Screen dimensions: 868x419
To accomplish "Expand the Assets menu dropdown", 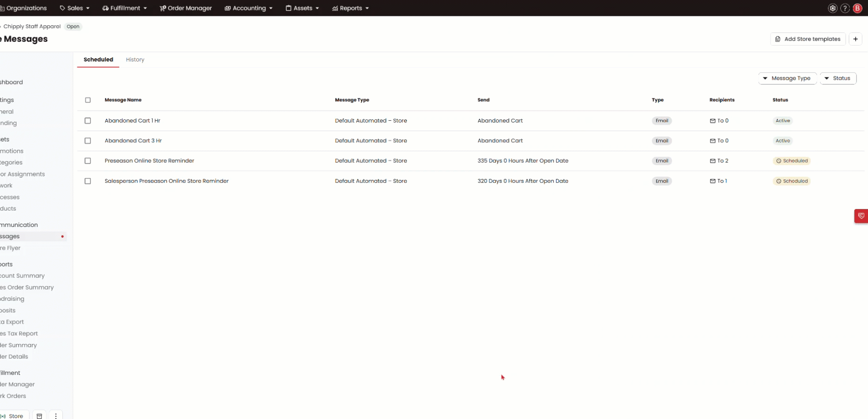I will (x=302, y=8).
